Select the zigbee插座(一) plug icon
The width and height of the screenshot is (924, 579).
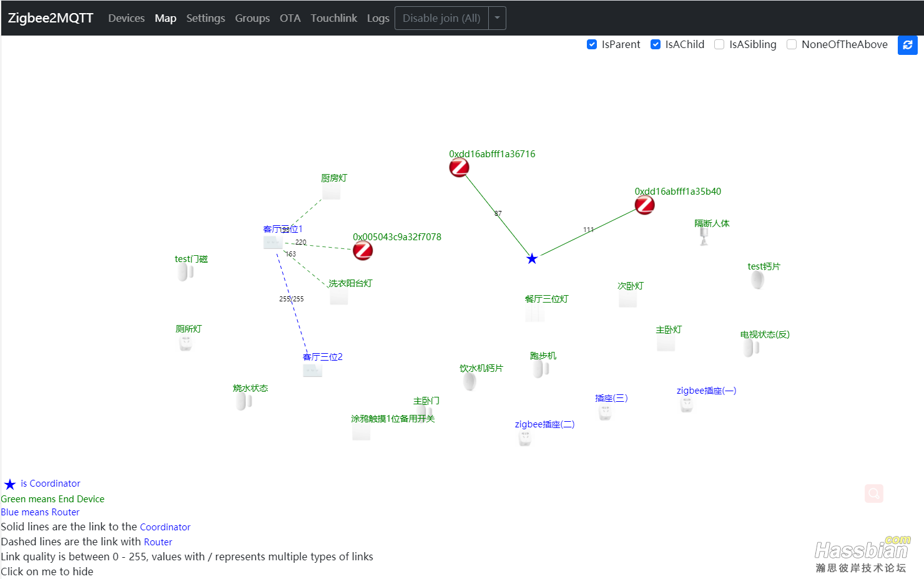687,404
